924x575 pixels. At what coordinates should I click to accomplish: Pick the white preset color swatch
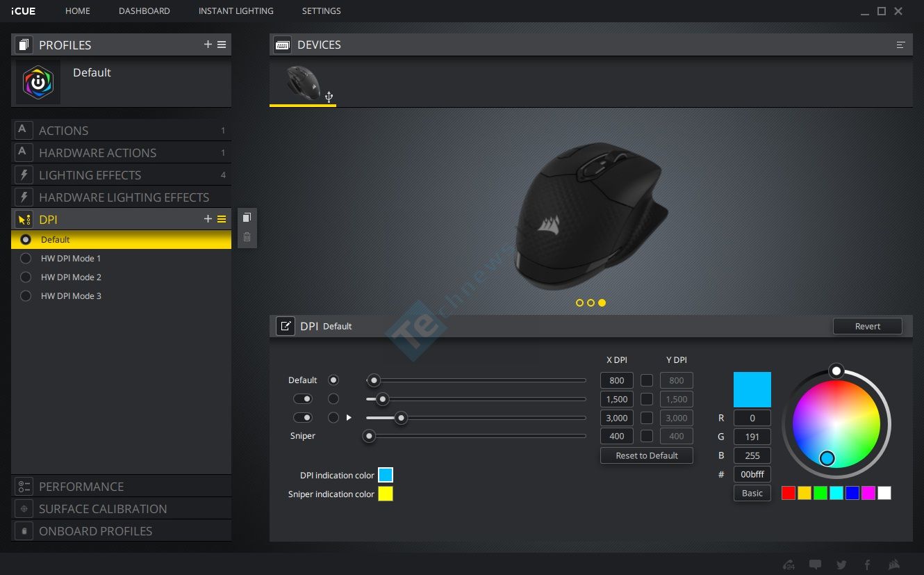click(x=884, y=493)
